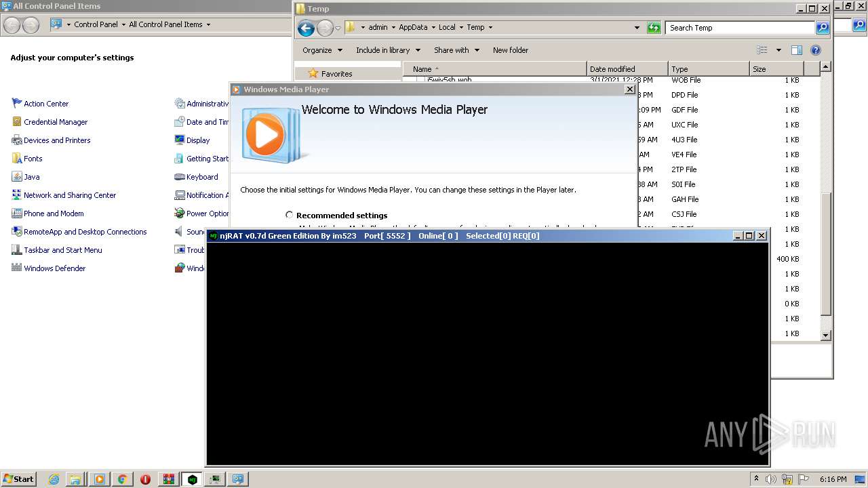Screen dimensions: 868x488
Task: Open Windows Explorer taskbar icon
Action: coord(75,479)
